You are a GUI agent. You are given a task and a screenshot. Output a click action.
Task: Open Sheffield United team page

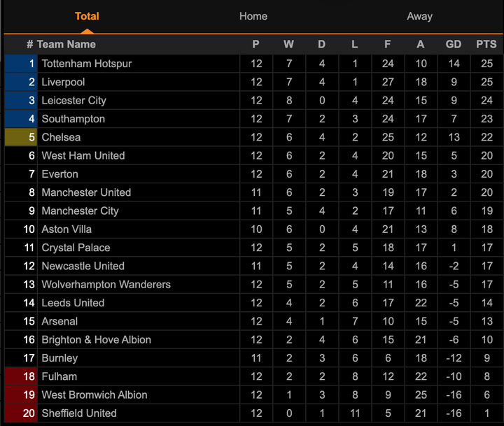tap(79, 413)
